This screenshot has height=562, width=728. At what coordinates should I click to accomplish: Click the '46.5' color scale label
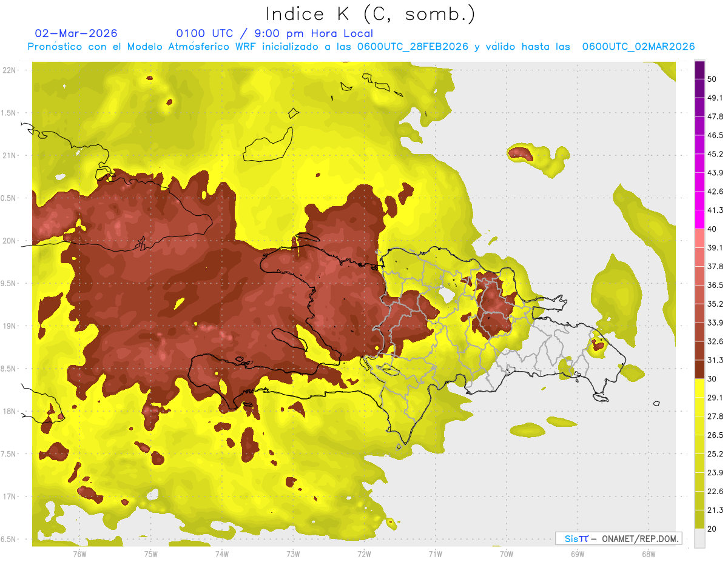(x=715, y=135)
